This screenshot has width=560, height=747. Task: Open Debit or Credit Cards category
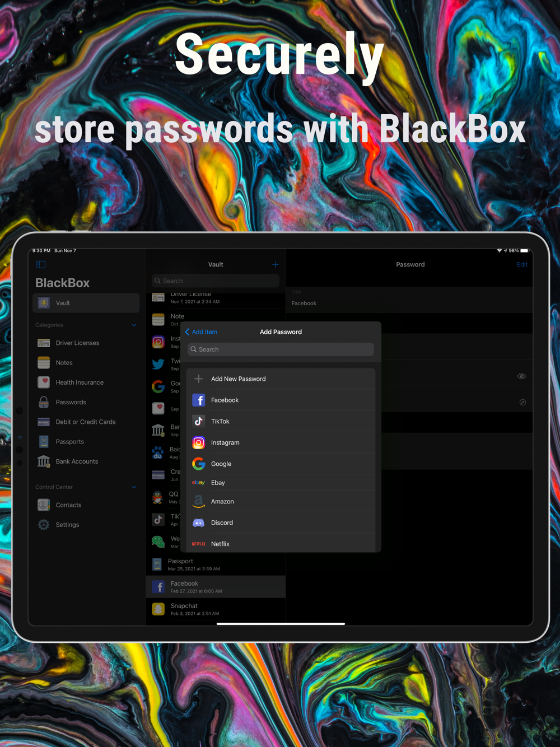(86, 422)
